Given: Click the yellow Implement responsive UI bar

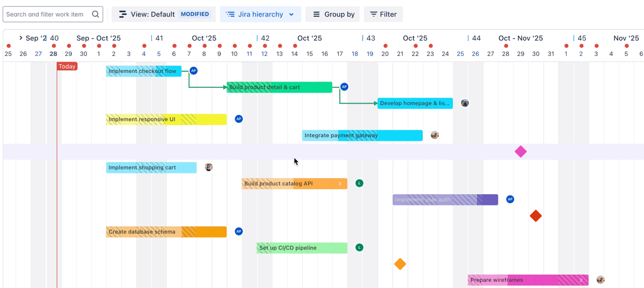Looking at the screenshot, I should point(166,119).
